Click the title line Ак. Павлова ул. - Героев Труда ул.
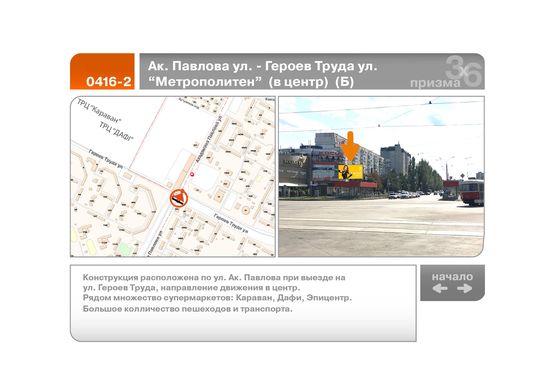The width and height of the screenshot is (555, 391). [x=262, y=66]
